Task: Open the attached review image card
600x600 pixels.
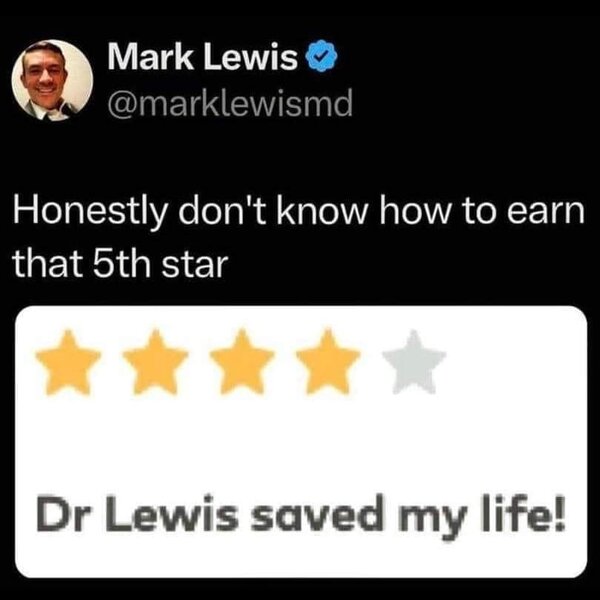Action: (x=301, y=442)
